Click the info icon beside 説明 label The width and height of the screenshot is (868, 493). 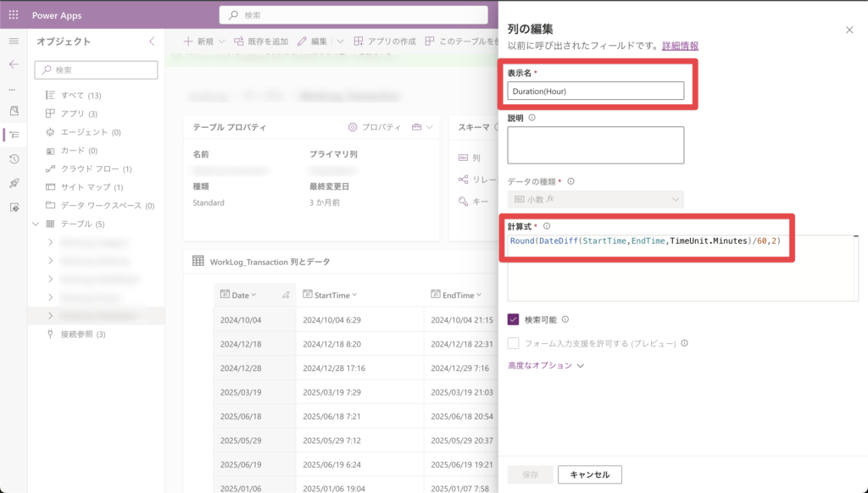[531, 118]
